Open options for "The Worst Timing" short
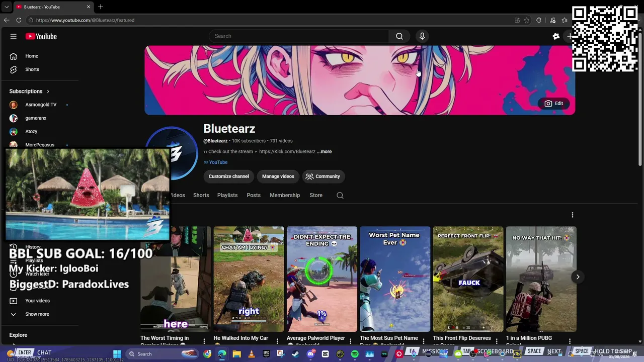Screen dimensions: 644x362 [204, 341]
